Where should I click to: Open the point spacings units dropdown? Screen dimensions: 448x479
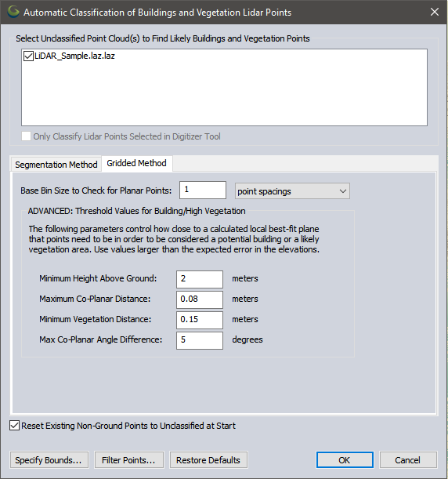pyautogui.click(x=292, y=191)
